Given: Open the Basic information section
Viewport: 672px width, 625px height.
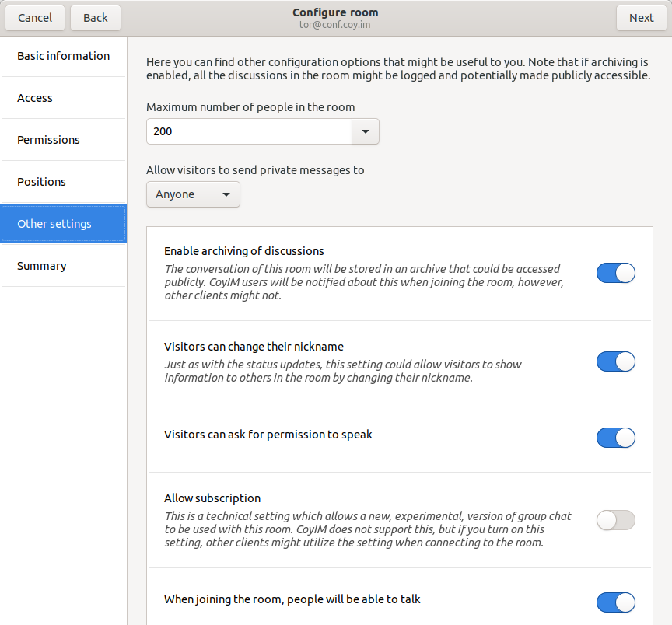Looking at the screenshot, I should [63, 56].
